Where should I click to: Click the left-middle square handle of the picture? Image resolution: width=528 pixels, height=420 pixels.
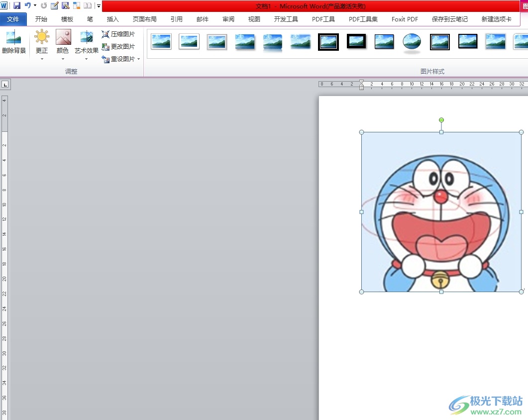pyautogui.click(x=362, y=212)
